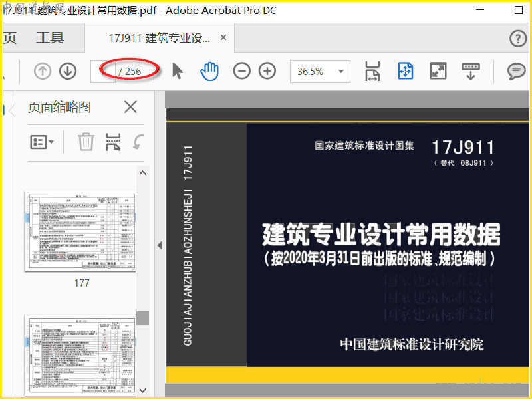The image size is (532, 399).
Task: Click the page number input field
Action: click(103, 71)
